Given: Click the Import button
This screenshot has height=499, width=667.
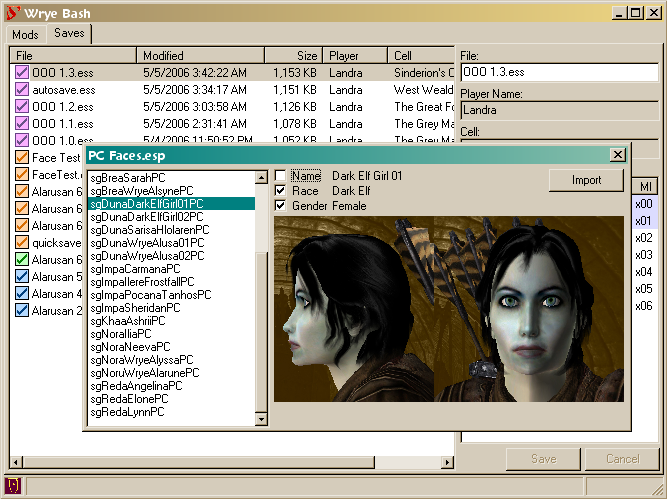Looking at the screenshot, I should click(x=586, y=180).
